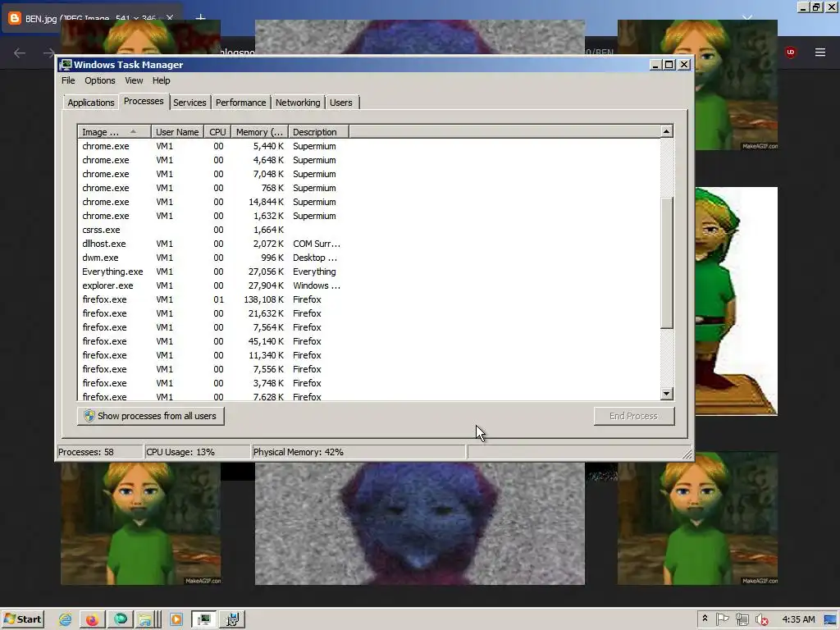Click process list scroll up arrow

tap(666, 131)
